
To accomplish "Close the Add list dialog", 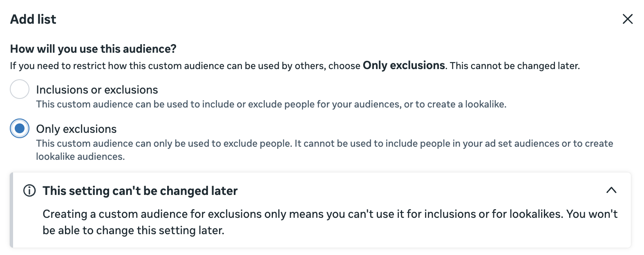I will pos(627,19).
